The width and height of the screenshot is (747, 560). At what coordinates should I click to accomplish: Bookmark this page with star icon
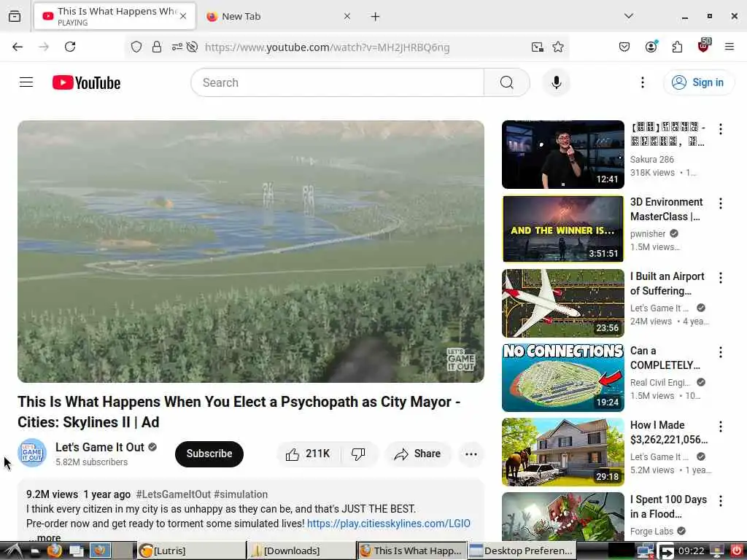(558, 47)
